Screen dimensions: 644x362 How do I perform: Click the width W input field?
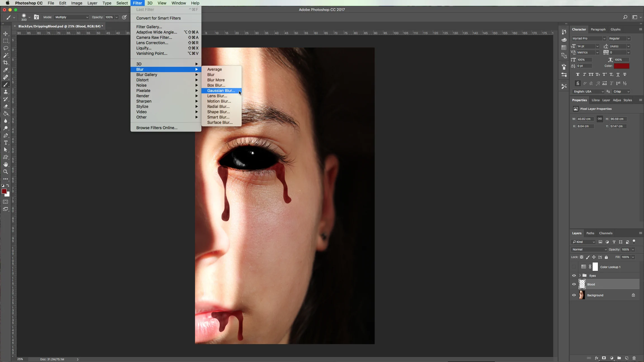(585, 119)
